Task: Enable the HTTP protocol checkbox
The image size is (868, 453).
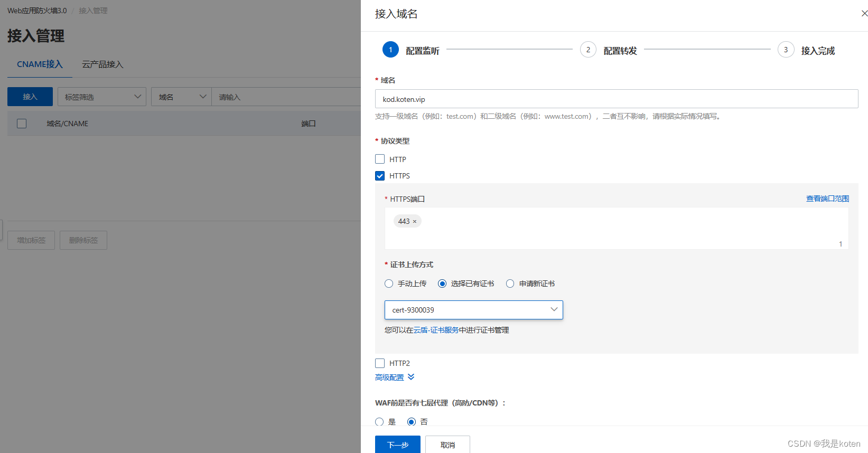Action: coord(380,159)
